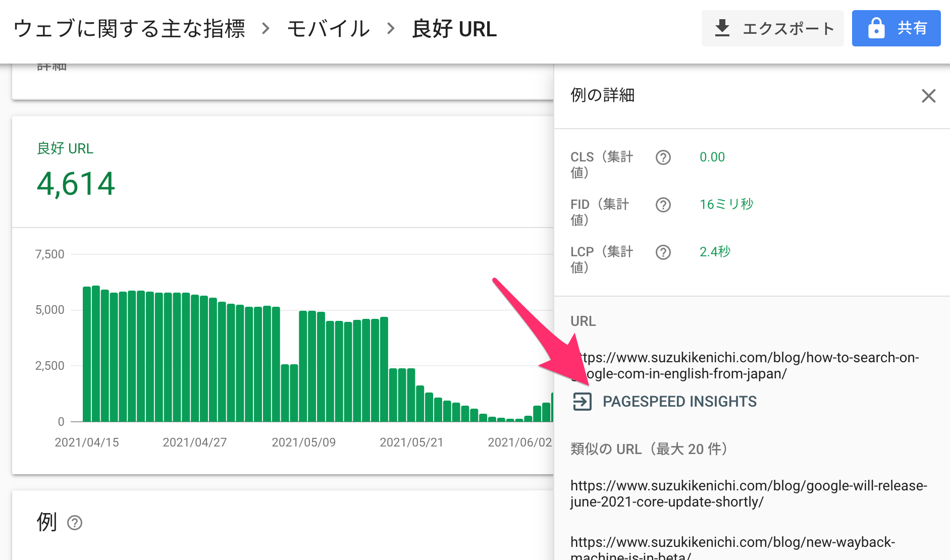Click the 2021/06/02 chart date label

coord(520,442)
